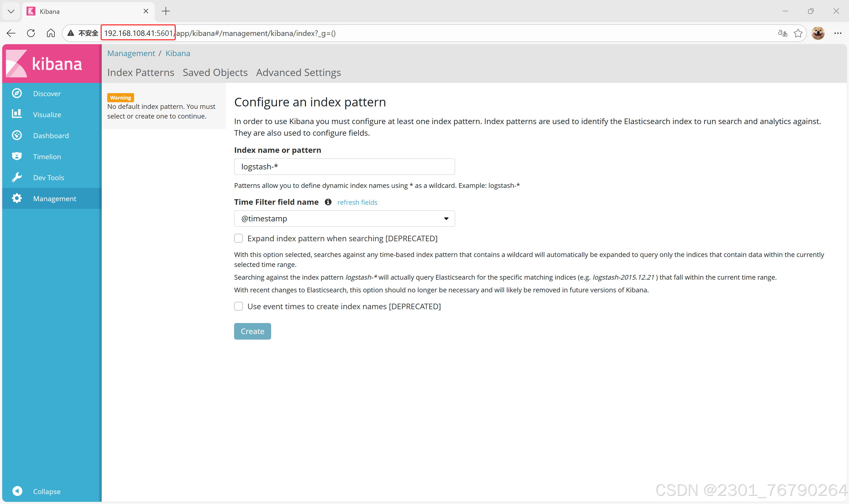Click the Management gear icon

click(x=17, y=198)
